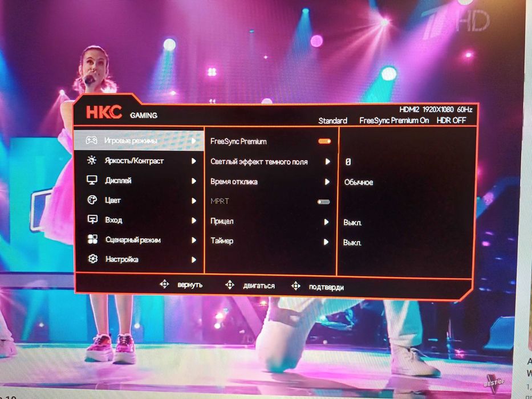Open the Цвет menu item
Image resolution: width=532 pixels, height=399 pixels.
(139, 201)
